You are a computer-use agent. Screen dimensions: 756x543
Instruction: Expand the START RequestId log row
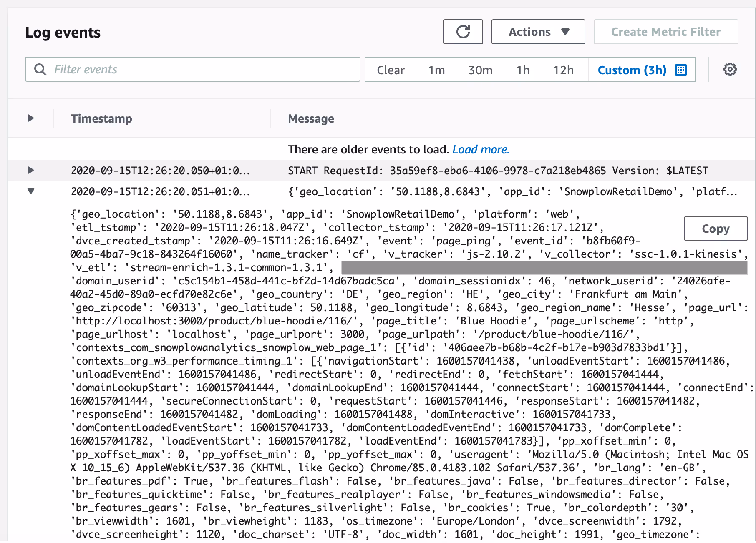[30, 170]
